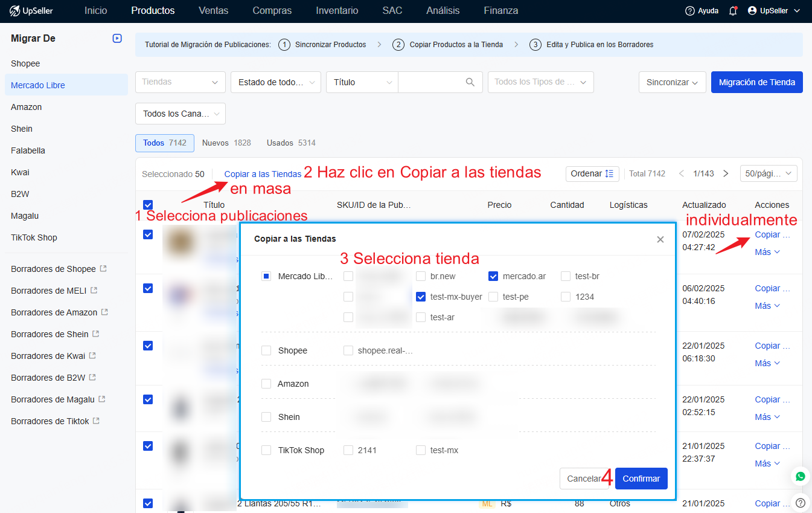Check the Amazon channel checkbox

coord(266,384)
